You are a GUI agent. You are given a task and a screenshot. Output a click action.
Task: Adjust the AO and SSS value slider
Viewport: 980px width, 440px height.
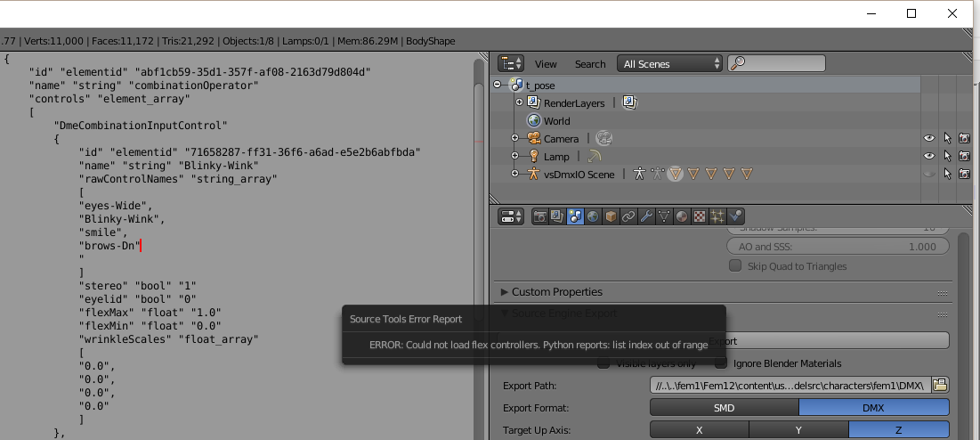(x=838, y=246)
